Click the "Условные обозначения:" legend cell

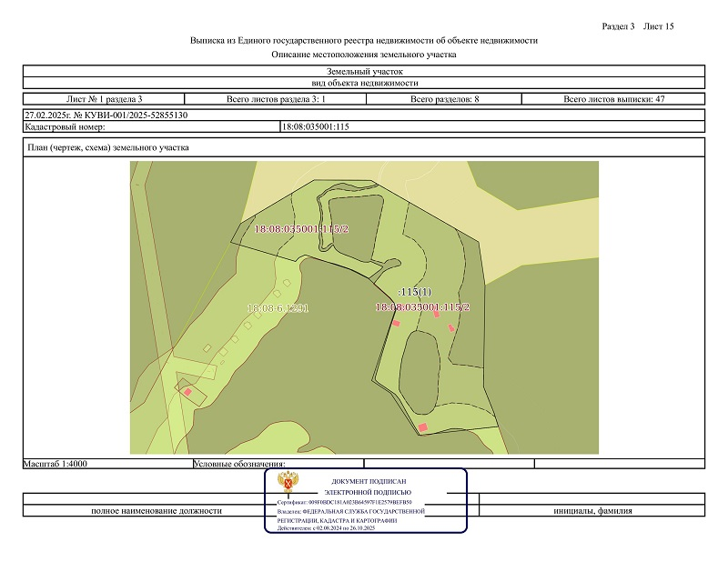[240, 464]
